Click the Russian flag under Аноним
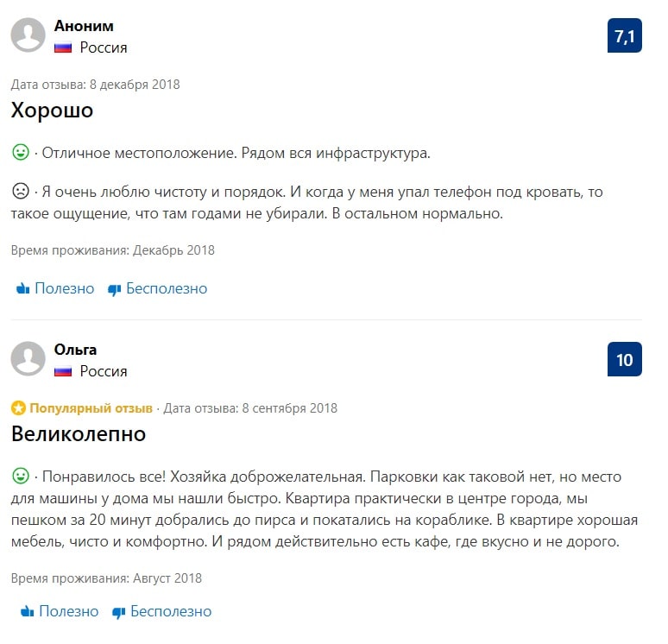 click(62, 47)
